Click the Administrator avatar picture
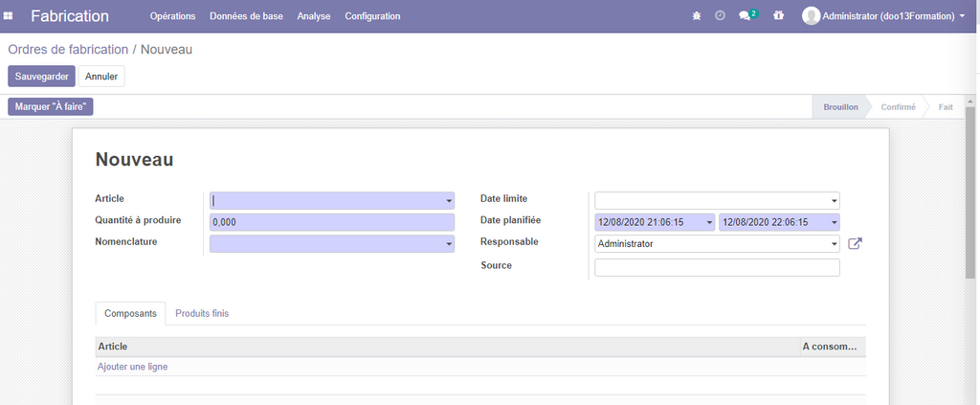Screen dimensions: 980x405 coord(811,16)
